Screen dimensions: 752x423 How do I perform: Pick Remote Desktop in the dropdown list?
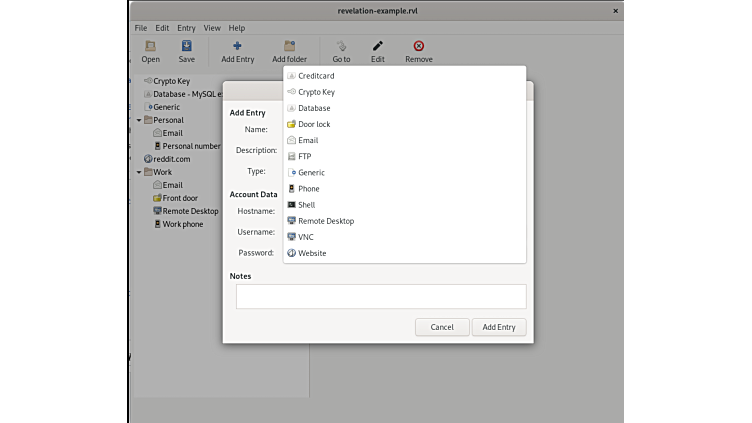point(326,221)
